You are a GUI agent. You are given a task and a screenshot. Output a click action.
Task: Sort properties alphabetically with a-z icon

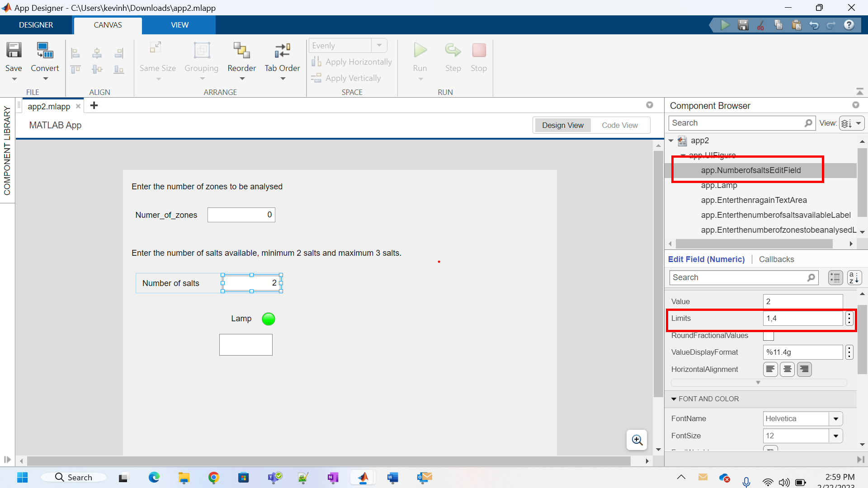854,277
